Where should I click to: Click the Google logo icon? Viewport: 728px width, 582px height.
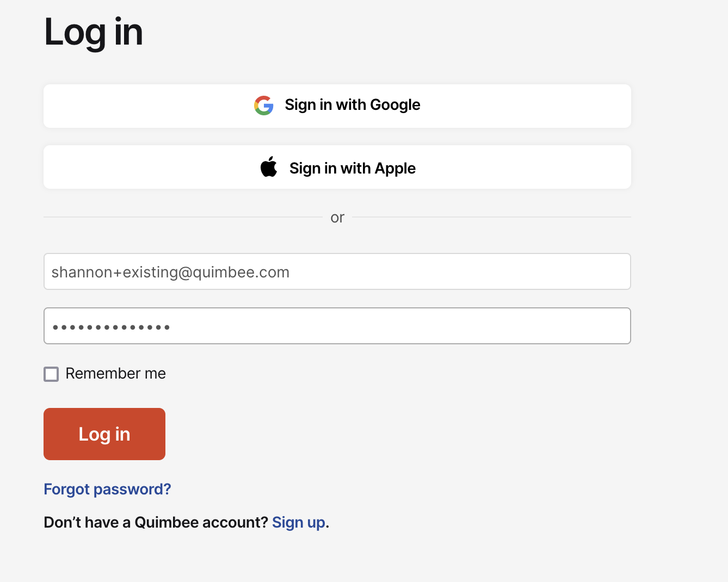pyautogui.click(x=264, y=106)
